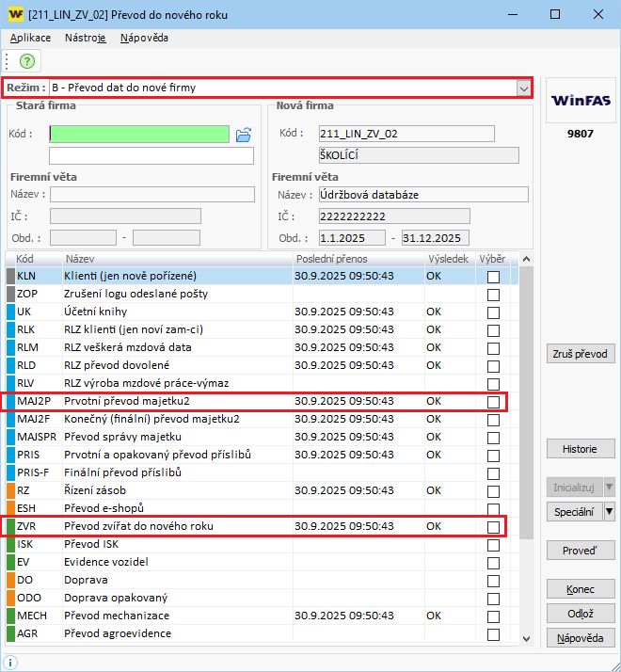The height and width of the screenshot is (672, 621).
Task: Tick the checkbox for KLN Klienti row
Action: click(493, 277)
